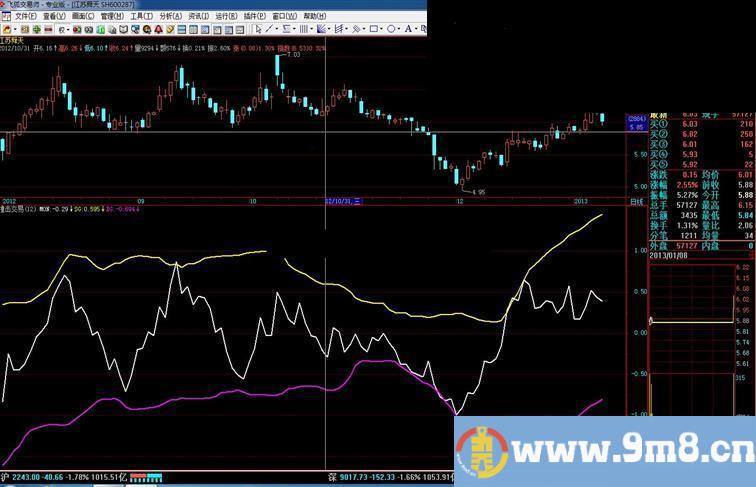Click the 日线 period selector label
This screenshot has height=487, width=756.
coord(636,201)
